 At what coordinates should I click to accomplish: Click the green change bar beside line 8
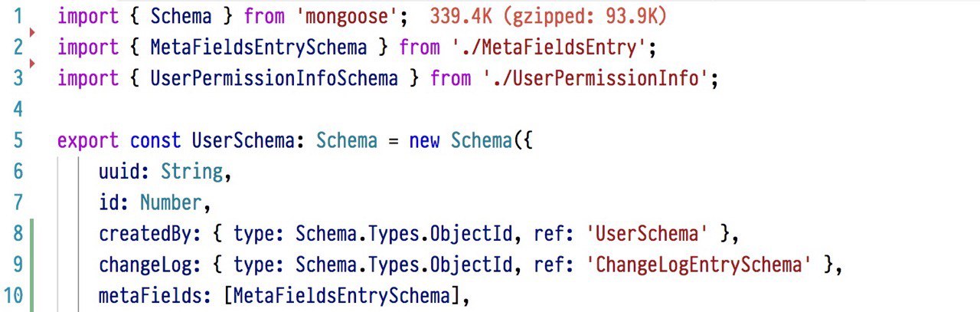[x=32, y=233]
